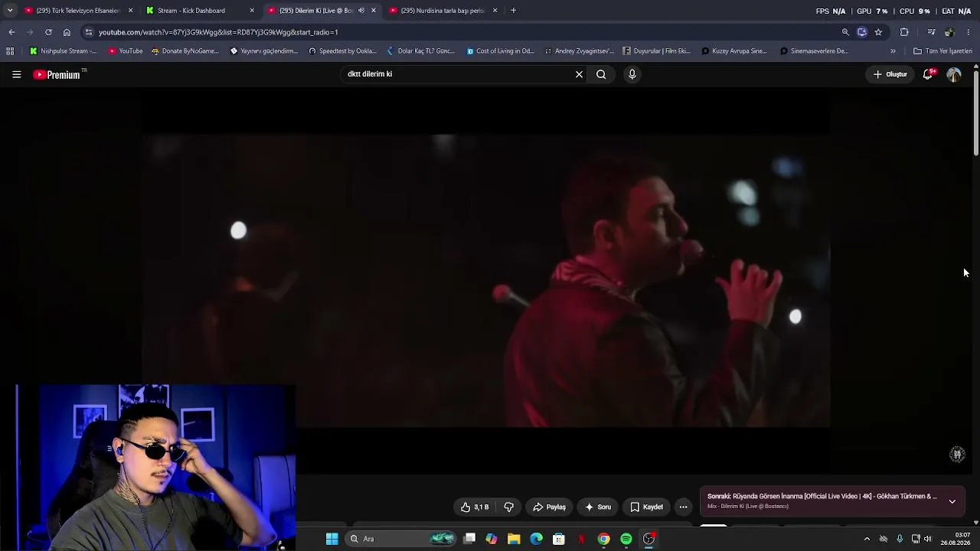Image resolution: width=980 pixels, height=551 pixels.
Task: Open YouTube bookmark in bookmarks bar
Action: [126, 51]
